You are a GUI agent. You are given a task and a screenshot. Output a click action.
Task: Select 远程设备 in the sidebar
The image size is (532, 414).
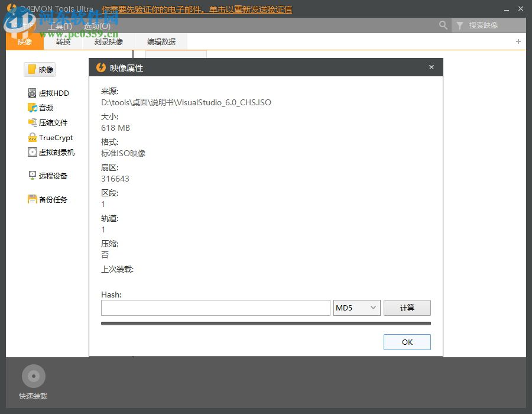coord(50,175)
